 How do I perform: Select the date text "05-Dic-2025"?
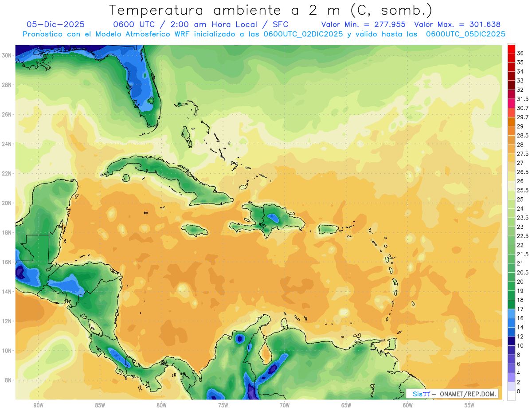55,24
